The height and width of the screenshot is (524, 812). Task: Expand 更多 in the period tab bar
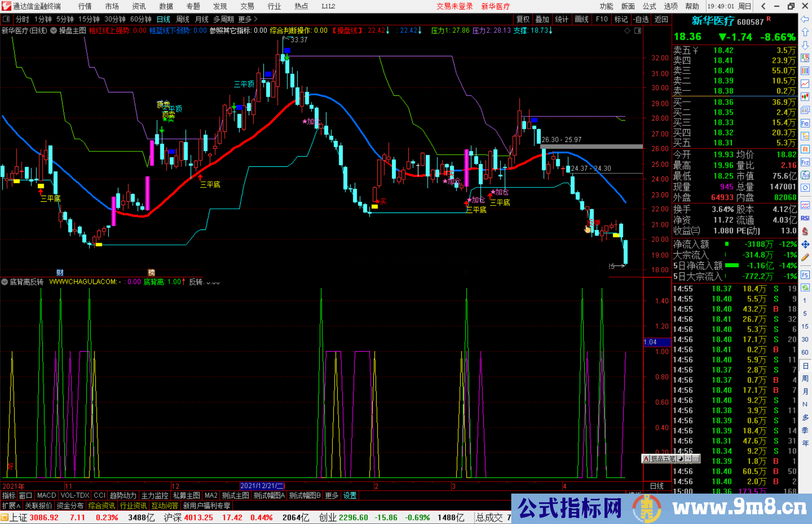click(x=248, y=19)
